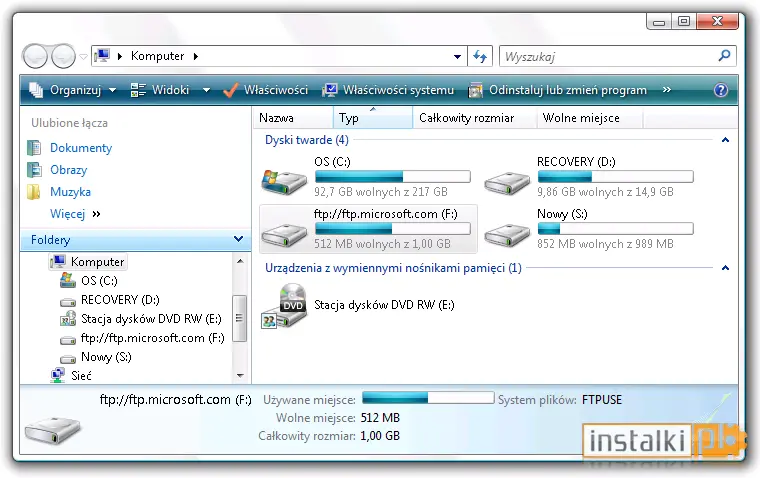Image resolution: width=760 pixels, height=478 pixels.
Task: Collapse the removable storage devices group
Action: pos(725,268)
